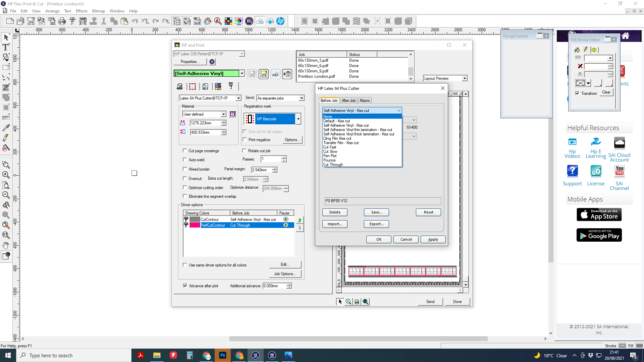Open the Self-Adhesive Vinyl preset dropdown

[242, 73]
